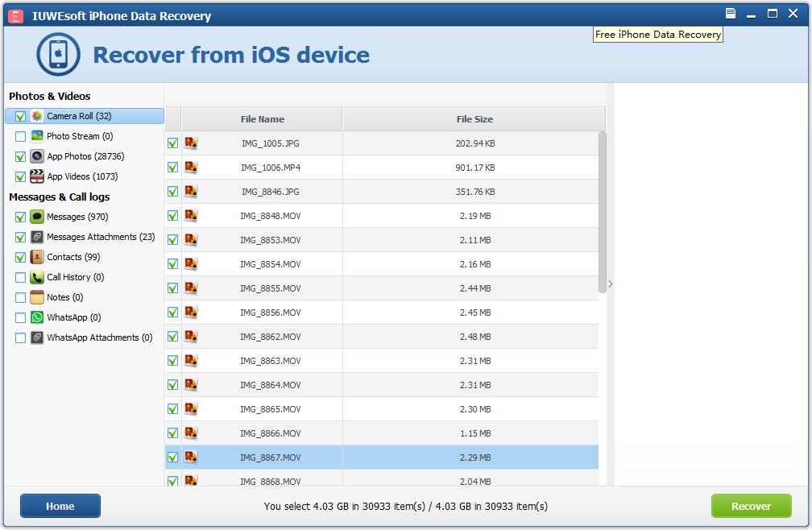812x530 pixels.
Task: Open the App Photos (28736) category
Action: point(85,156)
